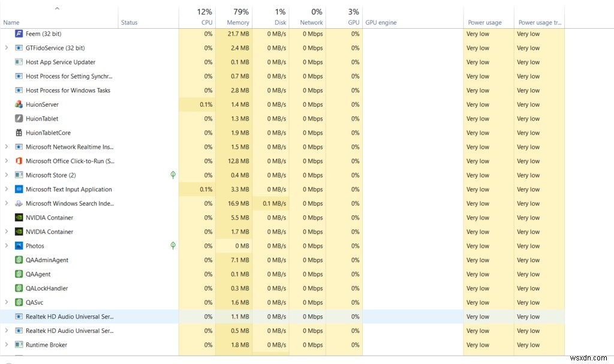Click the Feem (32 bit) app icon

(18, 34)
